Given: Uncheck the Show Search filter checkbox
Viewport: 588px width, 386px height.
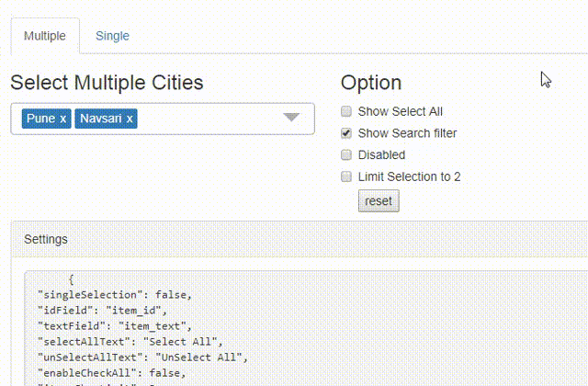Looking at the screenshot, I should pos(346,133).
